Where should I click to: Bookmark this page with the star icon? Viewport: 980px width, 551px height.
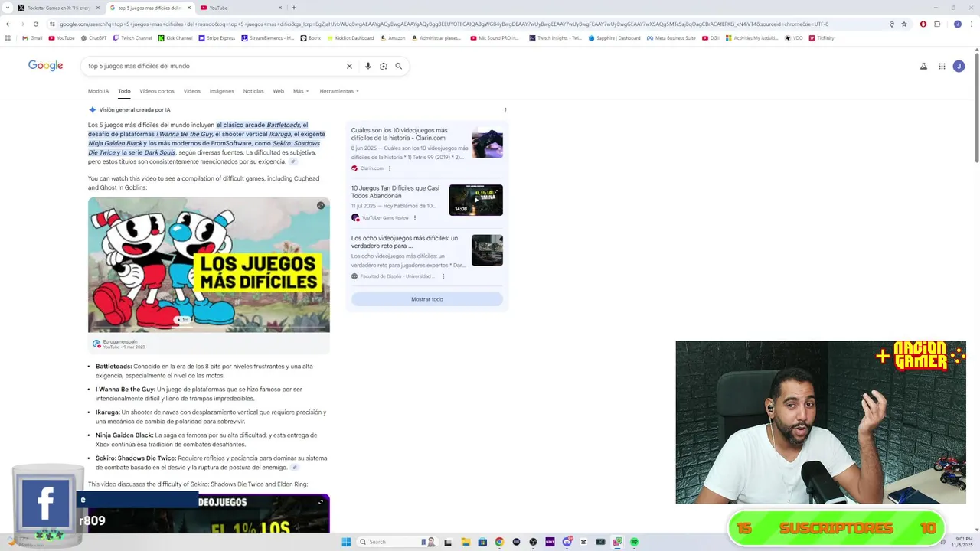pyautogui.click(x=904, y=24)
